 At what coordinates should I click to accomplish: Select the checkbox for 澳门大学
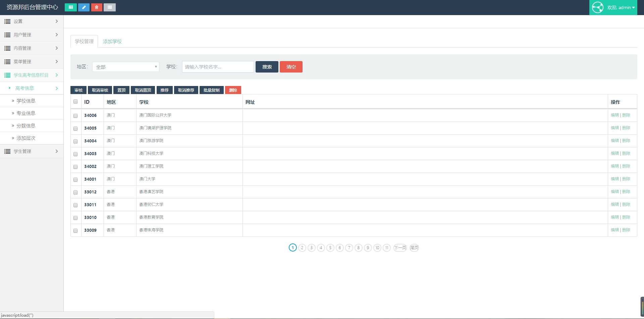(x=75, y=180)
